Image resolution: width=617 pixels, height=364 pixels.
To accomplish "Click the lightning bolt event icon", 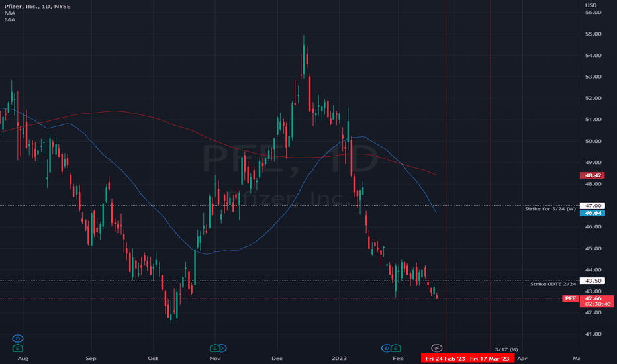I will [436, 348].
